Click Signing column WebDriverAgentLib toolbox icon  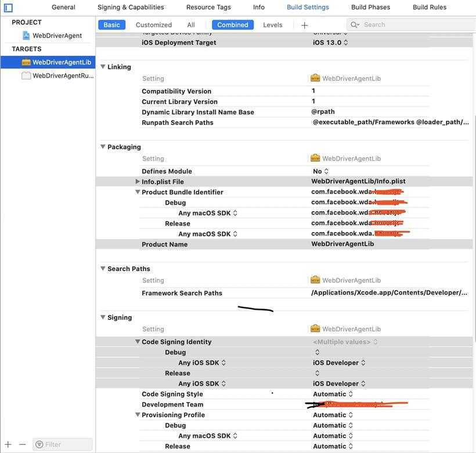(x=315, y=329)
